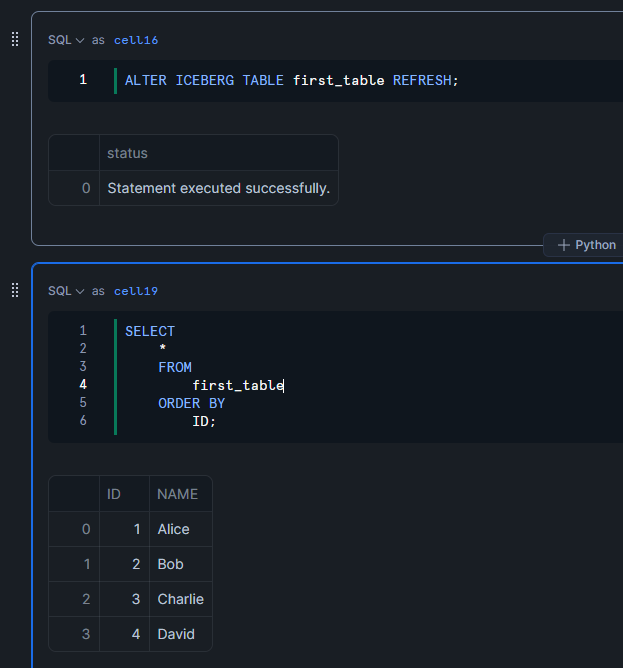Place cursor on the SELECT keyword line
This screenshot has width=623, height=668.
(x=150, y=331)
